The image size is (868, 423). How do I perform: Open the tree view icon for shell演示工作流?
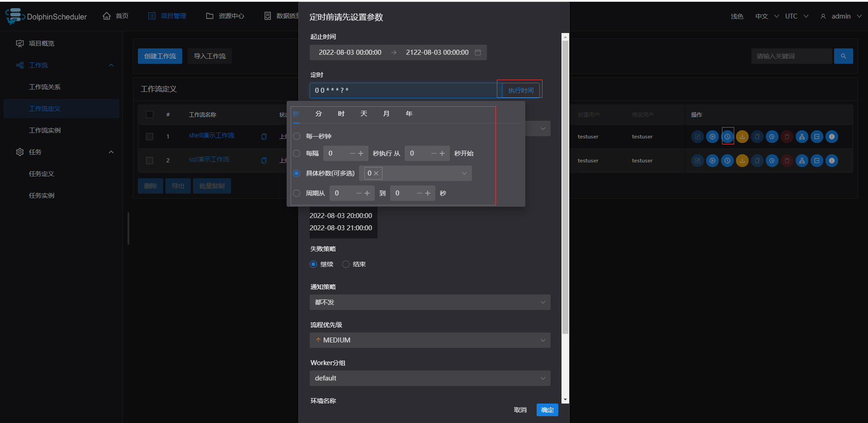(x=802, y=137)
